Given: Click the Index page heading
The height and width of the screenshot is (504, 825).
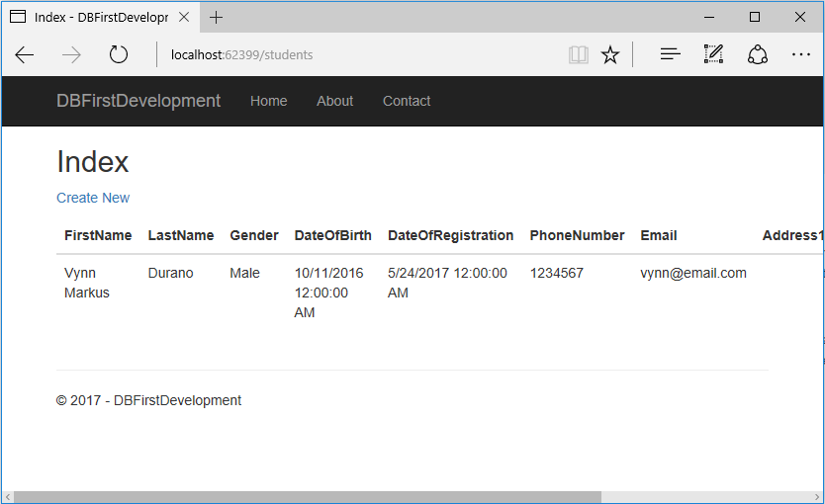Looking at the screenshot, I should [93, 162].
